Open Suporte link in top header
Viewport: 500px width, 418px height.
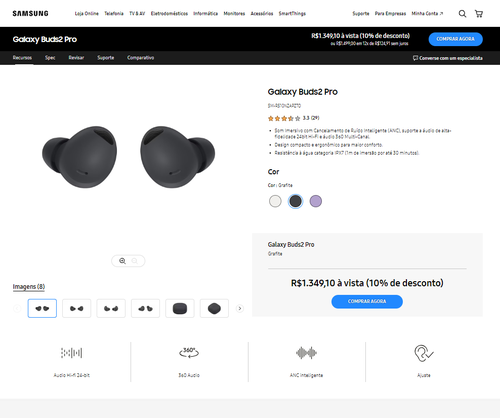[361, 14]
